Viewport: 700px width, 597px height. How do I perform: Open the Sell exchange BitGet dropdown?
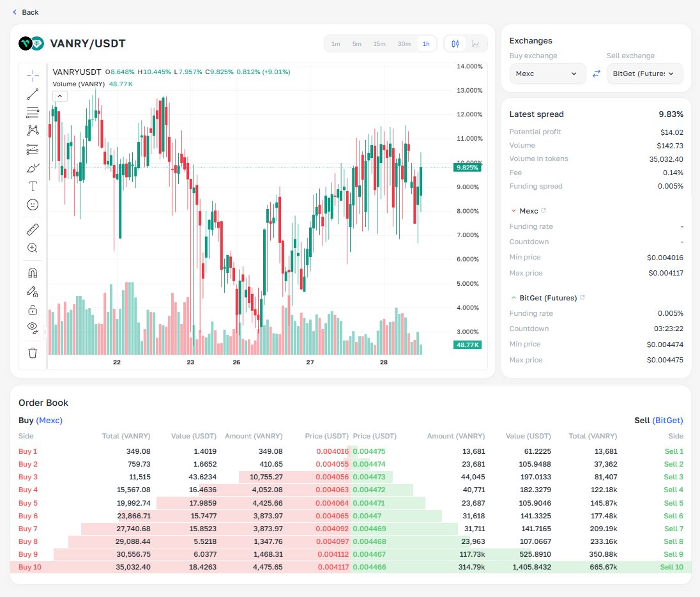pos(644,74)
